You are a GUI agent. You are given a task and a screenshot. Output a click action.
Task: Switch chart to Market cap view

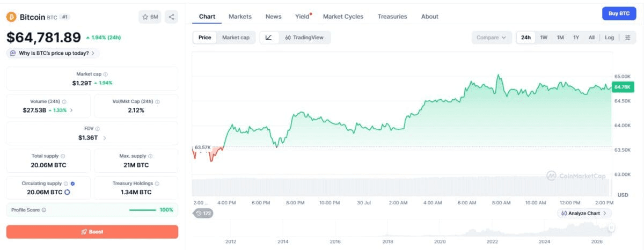click(x=236, y=38)
